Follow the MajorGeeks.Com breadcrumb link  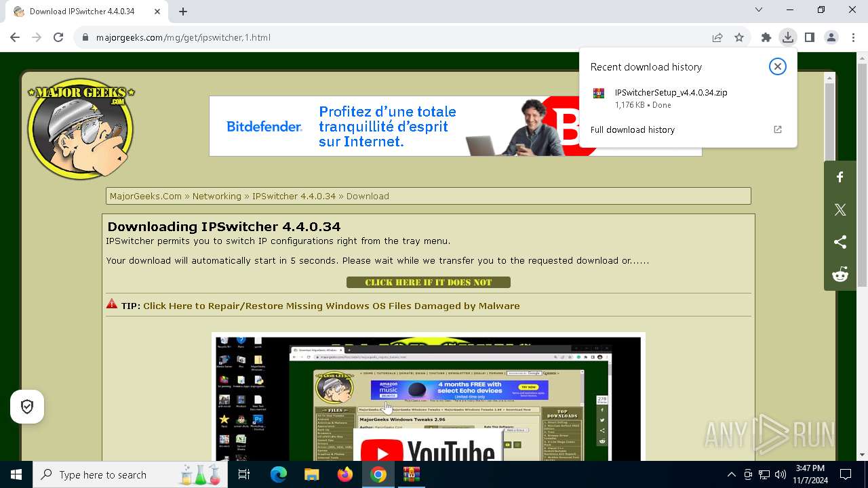pyautogui.click(x=146, y=196)
